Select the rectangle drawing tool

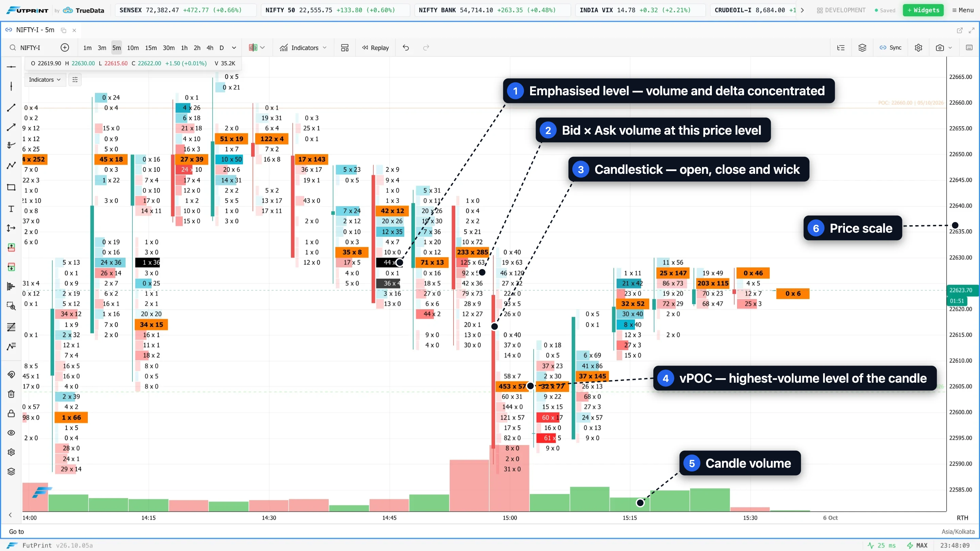click(x=11, y=187)
